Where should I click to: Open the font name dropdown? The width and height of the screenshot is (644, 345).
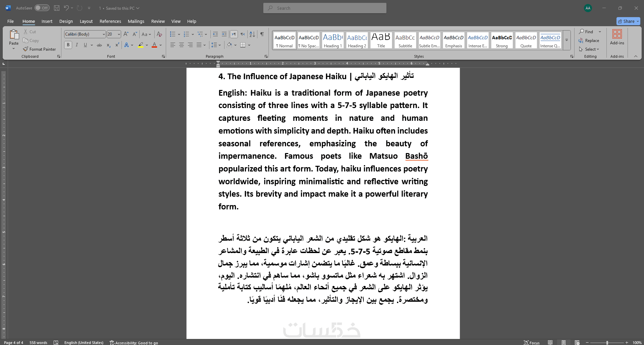[104, 34]
